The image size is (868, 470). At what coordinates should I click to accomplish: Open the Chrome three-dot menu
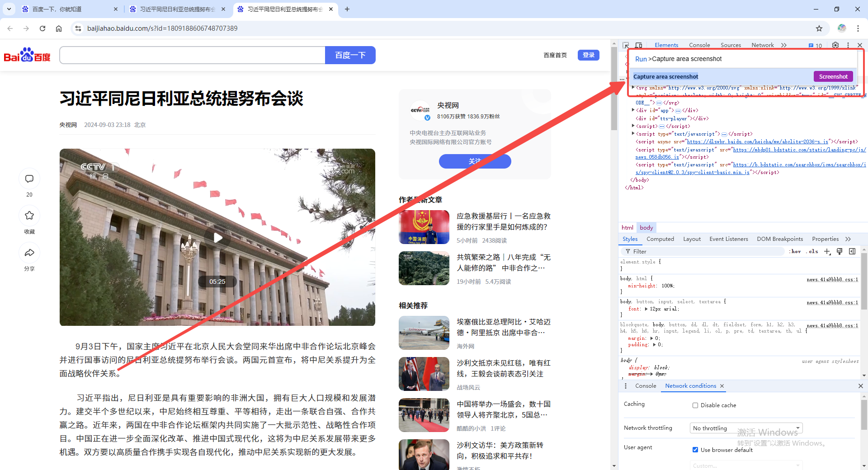coord(858,28)
